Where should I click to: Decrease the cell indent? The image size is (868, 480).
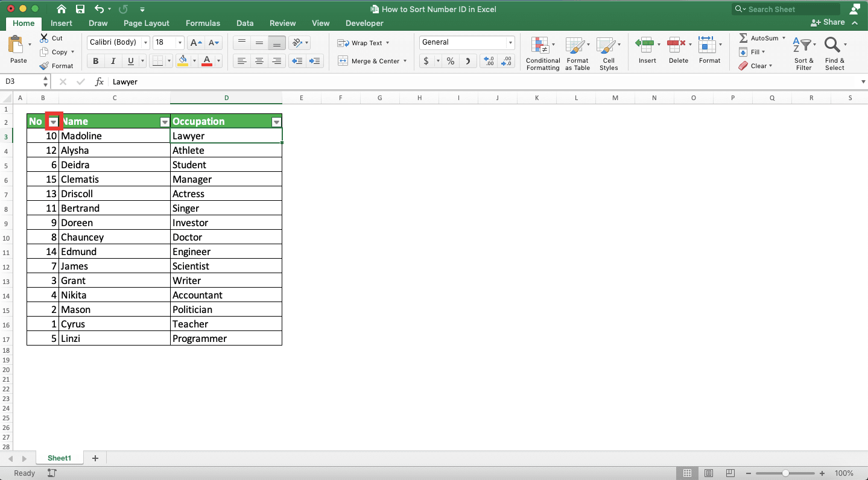tap(297, 61)
